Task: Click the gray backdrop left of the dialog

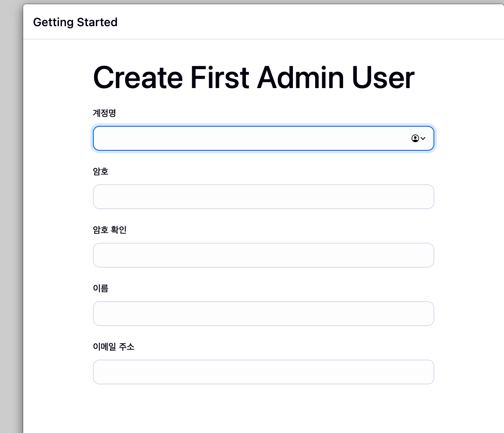Action: click(11, 215)
